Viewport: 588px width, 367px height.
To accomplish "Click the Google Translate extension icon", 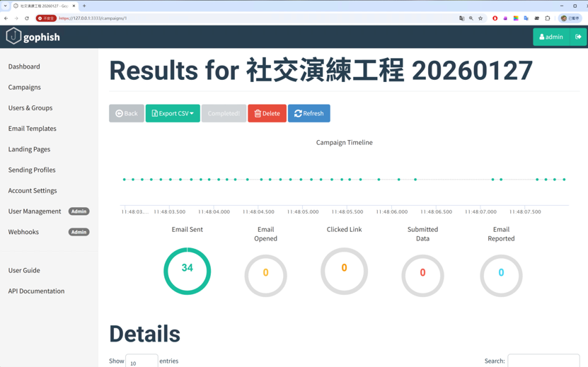I will [526, 18].
